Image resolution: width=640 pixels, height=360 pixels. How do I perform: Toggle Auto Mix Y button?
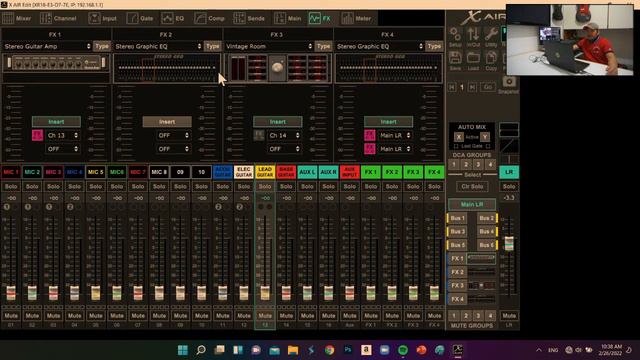click(x=484, y=137)
